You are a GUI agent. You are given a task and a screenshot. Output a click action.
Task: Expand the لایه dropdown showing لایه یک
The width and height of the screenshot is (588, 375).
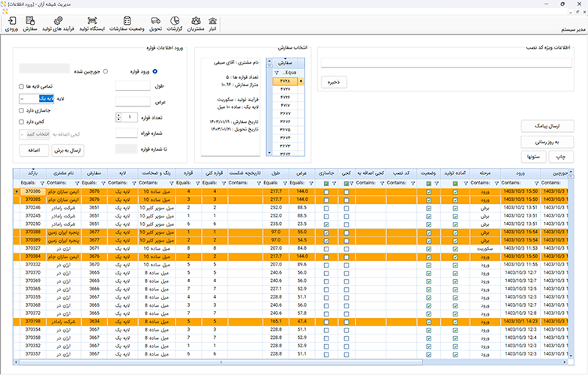[22, 98]
